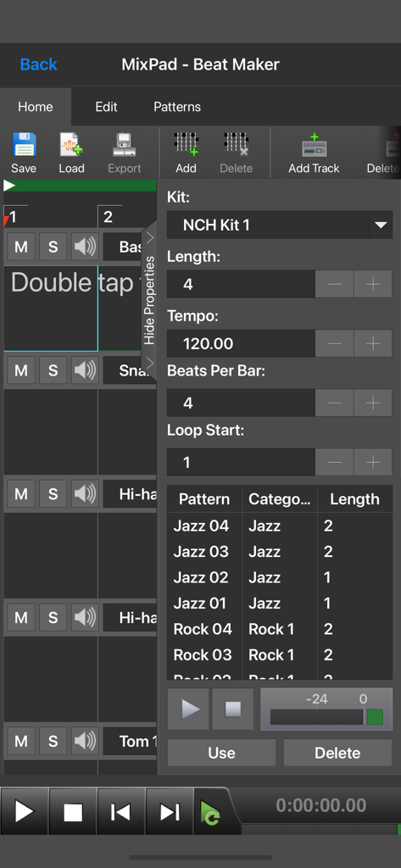
Task: Increase Beats Per Bar with plus
Action: click(x=373, y=403)
